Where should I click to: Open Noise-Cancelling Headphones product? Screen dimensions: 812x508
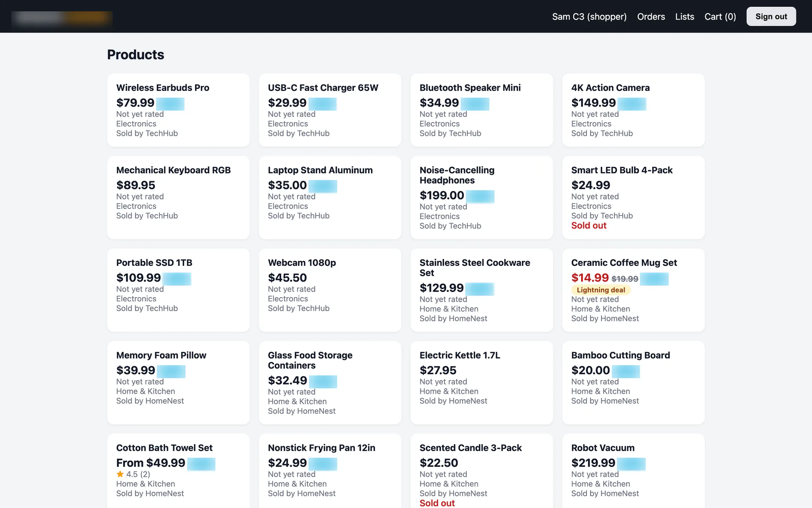point(457,175)
